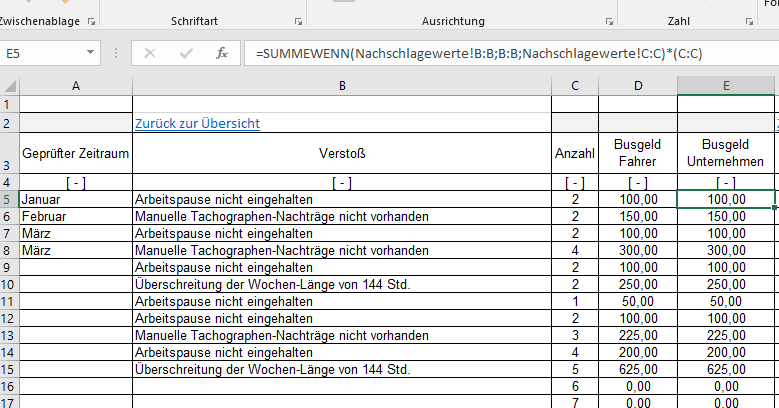Click the formula bar expand dots handle
This screenshot has width=779, height=408.
pyautogui.click(x=116, y=53)
